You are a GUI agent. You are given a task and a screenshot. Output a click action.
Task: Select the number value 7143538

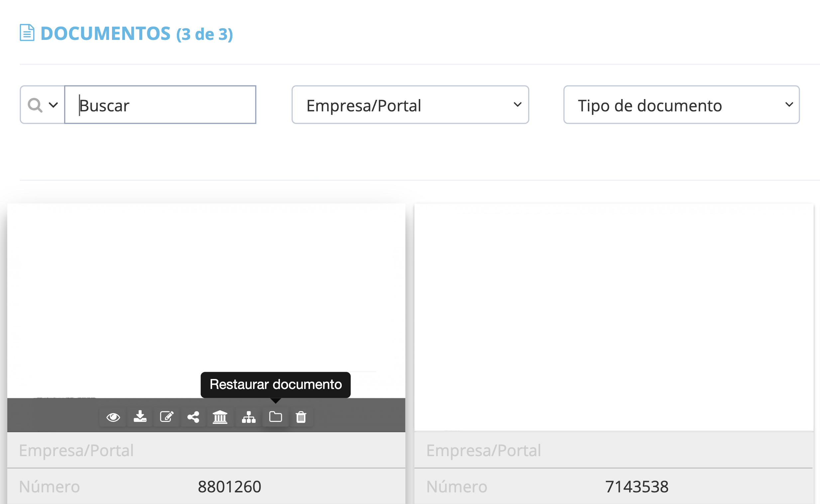pos(637,487)
